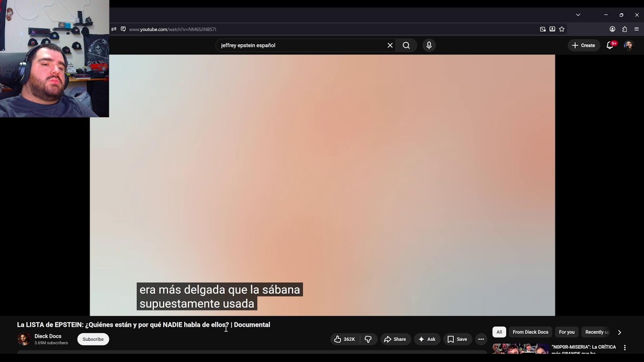Select the For you chip
Viewport: 644px width, 362px height.
click(567, 332)
